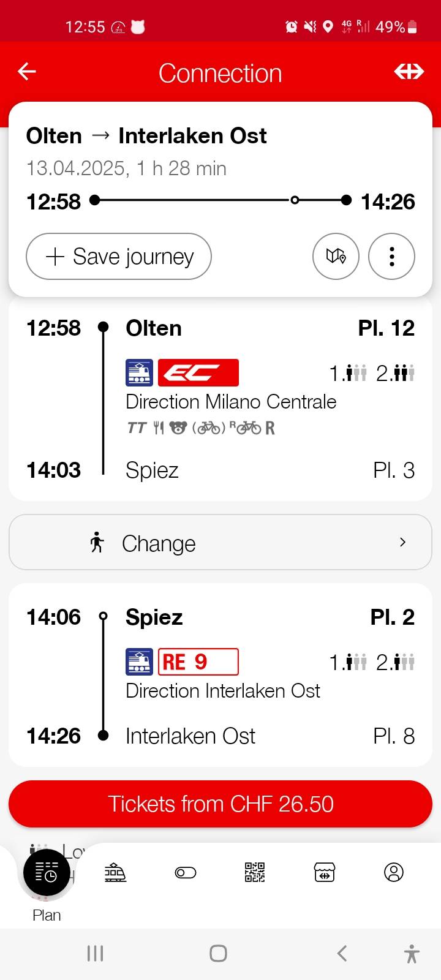Image resolution: width=441 pixels, height=980 pixels.
Task: Expand the Change row chevron arrow
Action: (x=402, y=542)
